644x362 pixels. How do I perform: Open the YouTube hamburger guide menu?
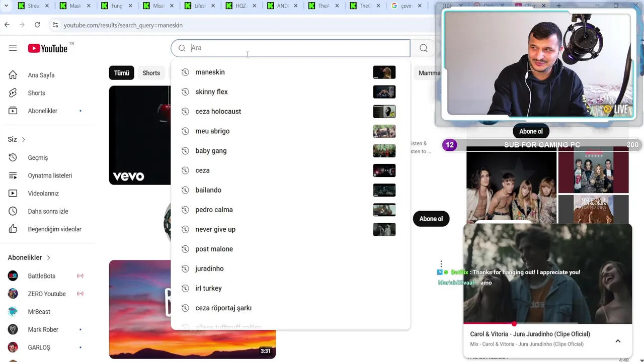click(x=13, y=48)
